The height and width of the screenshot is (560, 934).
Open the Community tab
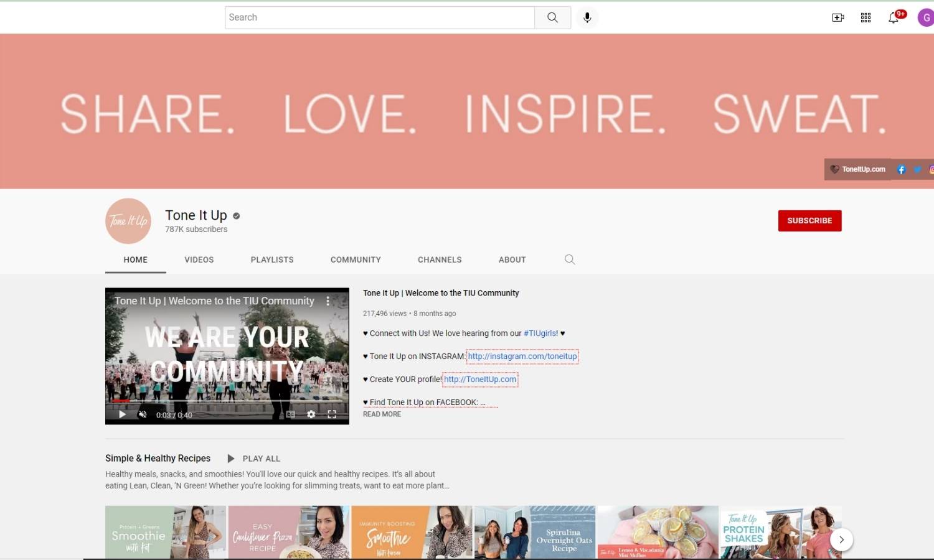tap(356, 259)
